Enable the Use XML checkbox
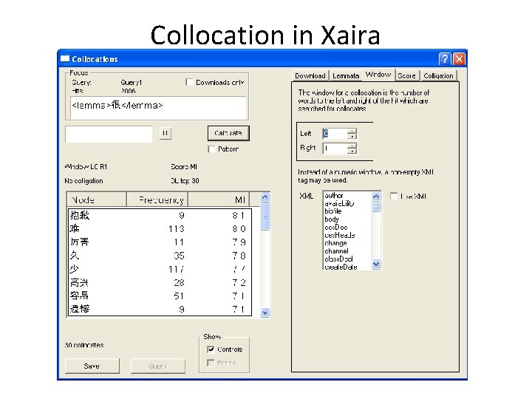 click(x=394, y=196)
